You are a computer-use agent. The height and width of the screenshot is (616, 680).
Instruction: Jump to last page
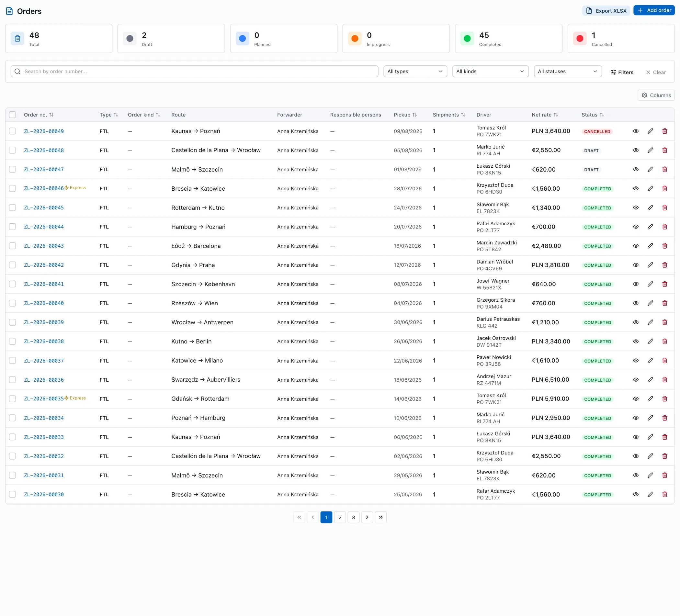[x=380, y=517]
